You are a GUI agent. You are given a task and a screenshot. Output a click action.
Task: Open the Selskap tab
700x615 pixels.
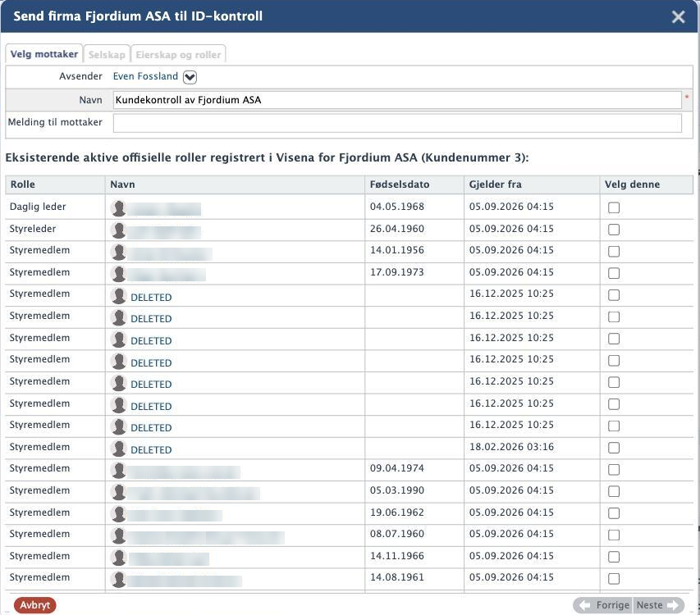107,54
